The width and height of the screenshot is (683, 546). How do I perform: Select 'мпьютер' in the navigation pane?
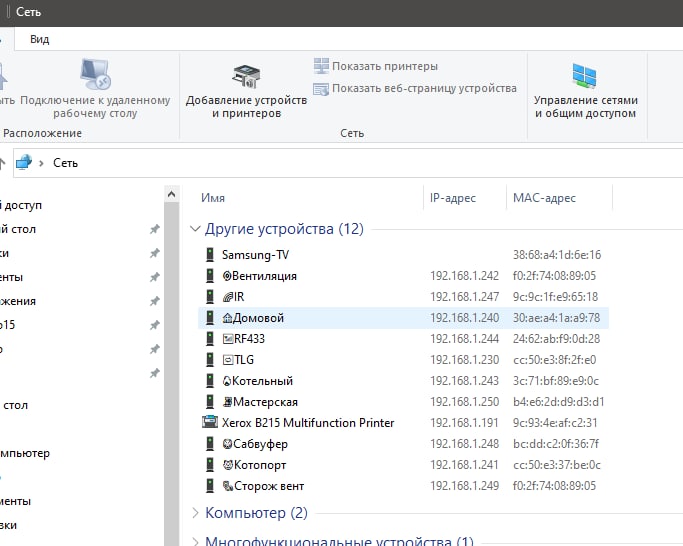pos(25,453)
